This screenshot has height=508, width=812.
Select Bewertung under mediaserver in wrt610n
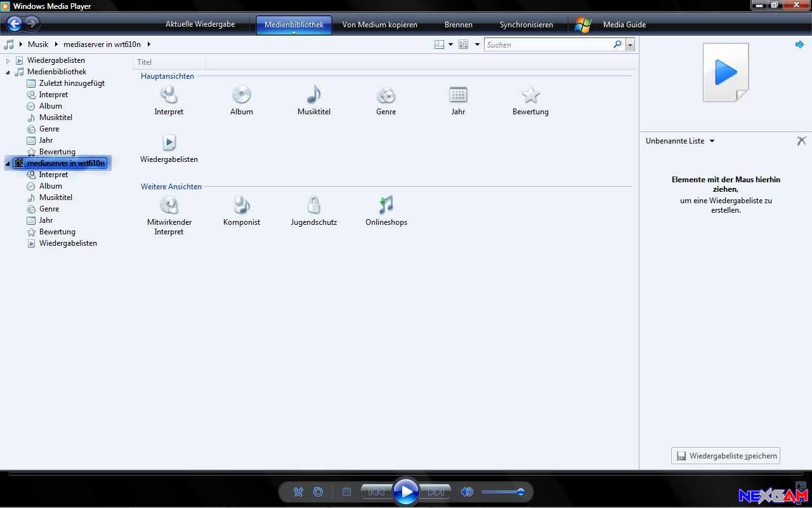coord(57,232)
